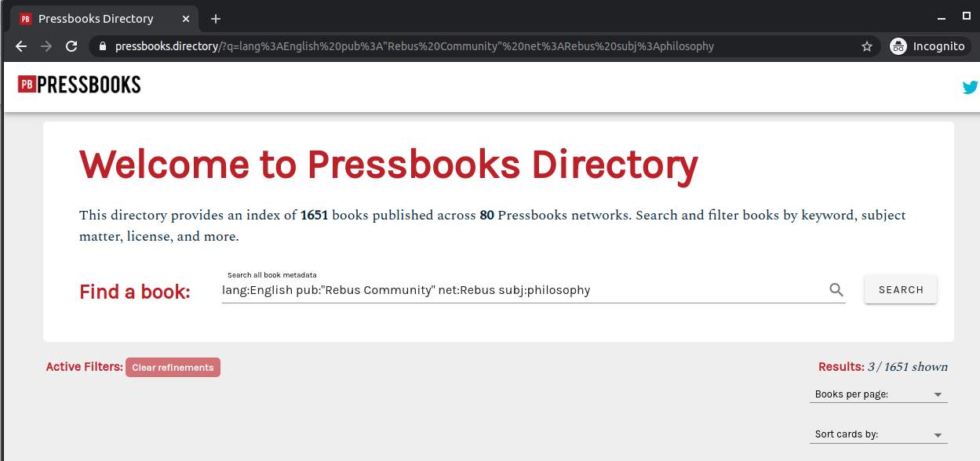Go forward with the browser arrow
The width and height of the screenshot is (980, 461).
(x=46, y=46)
